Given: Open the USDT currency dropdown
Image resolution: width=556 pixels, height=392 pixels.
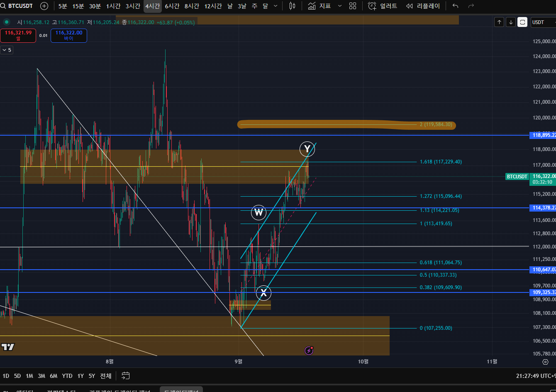Looking at the screenshot, I should coord(543,22).
